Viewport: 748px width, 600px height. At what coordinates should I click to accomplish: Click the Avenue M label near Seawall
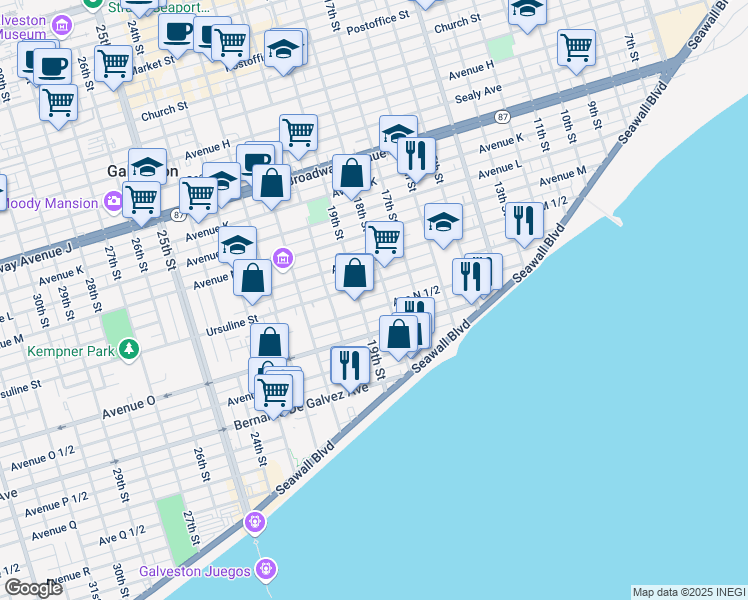[x=563, y=176]
